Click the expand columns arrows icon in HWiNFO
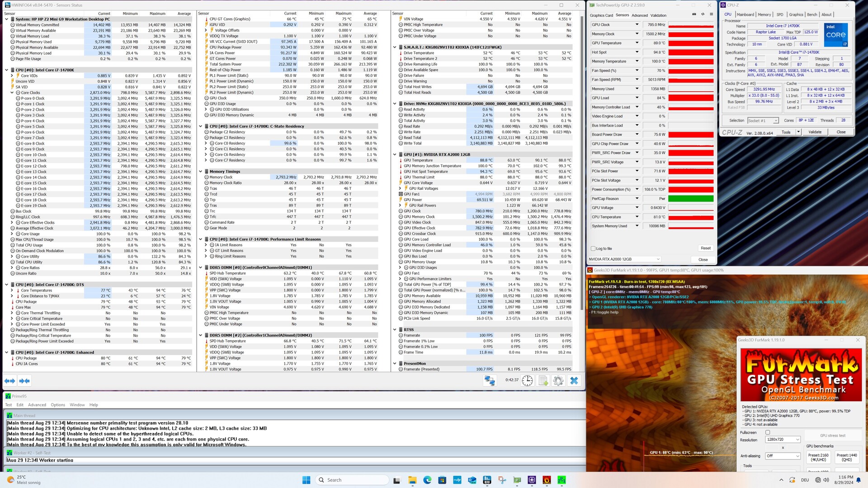This screenshot has height=488, width=868. [10, 381]
